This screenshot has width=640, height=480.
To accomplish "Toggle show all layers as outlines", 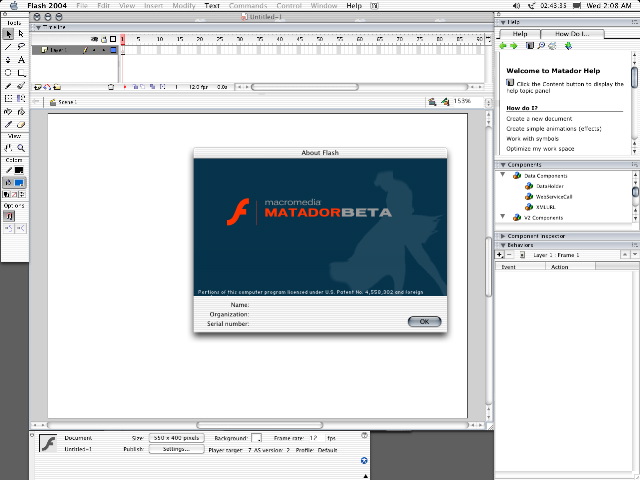I will pyautogui.click(x=113, y=39).
